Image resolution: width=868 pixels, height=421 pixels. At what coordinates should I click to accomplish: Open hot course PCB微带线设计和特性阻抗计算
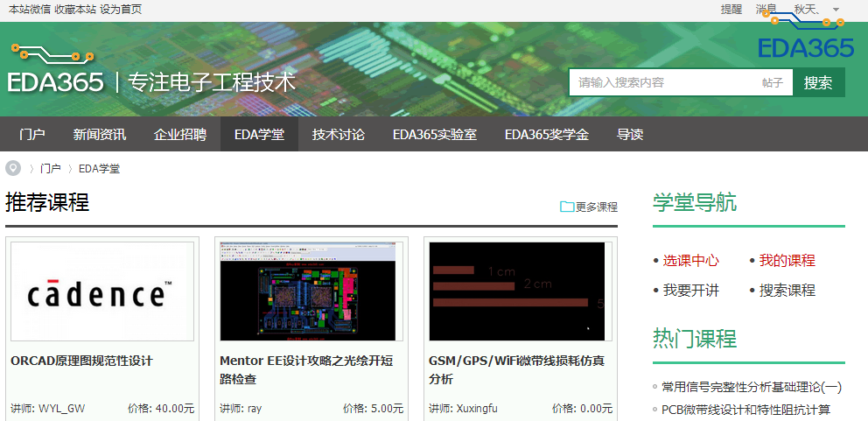click(746, 410)
